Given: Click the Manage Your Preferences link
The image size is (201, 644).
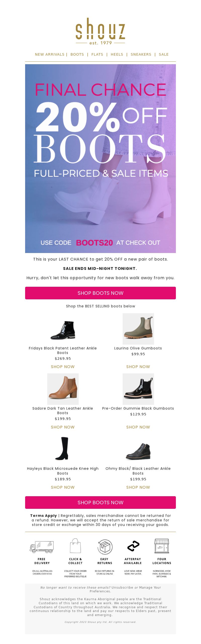Looking at the screenshot, I should click(125, 589).
